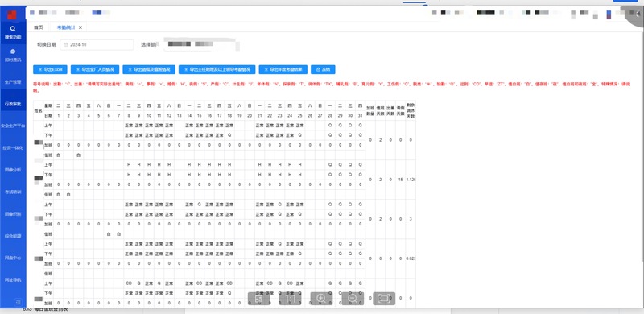Click the fullscreen frame overlay button

[x=384, y=299]
